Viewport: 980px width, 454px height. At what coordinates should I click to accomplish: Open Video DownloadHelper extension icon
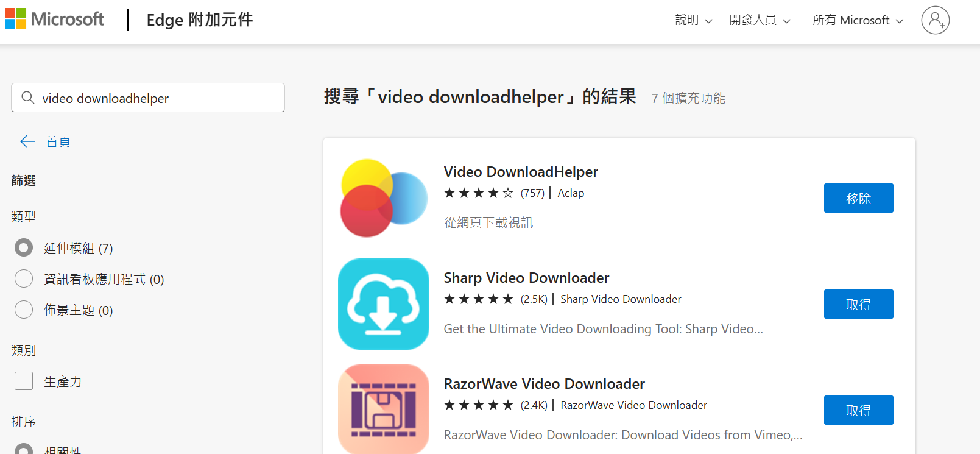(x=384, y=198)
